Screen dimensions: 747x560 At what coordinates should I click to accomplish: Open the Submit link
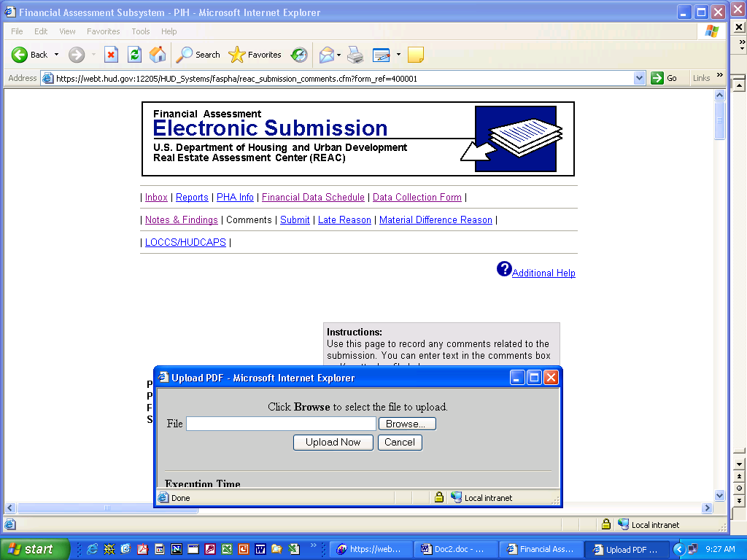[x=295, y=220]
